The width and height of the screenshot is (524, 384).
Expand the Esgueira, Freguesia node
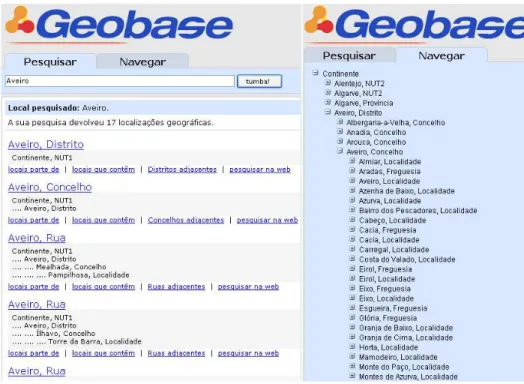[x=352, y=307]
